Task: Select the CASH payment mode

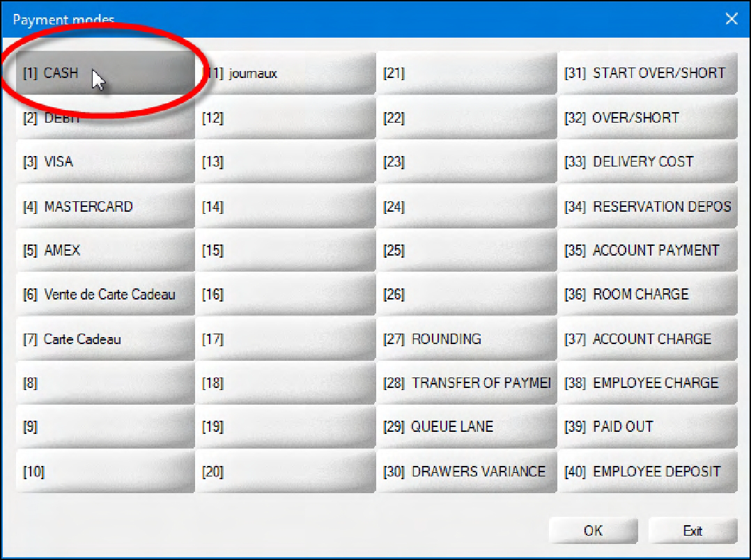Action: (x=104, y=73)
